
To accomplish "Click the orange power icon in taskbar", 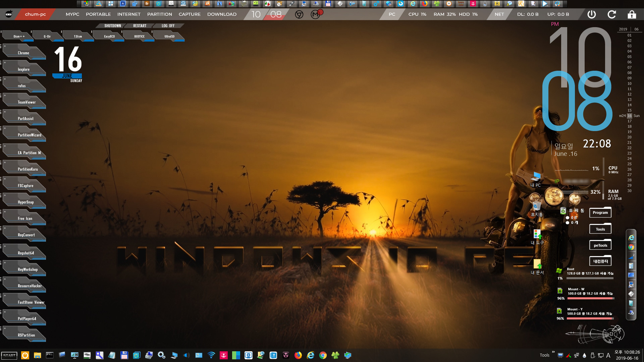I will pos(25,355).
